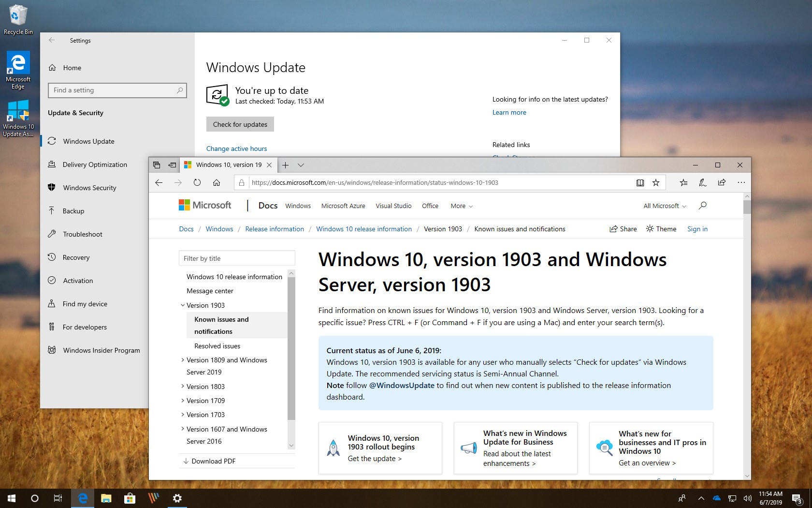Expand All Microsoft dropdown
Screen dimensions: 812x508
665,206
